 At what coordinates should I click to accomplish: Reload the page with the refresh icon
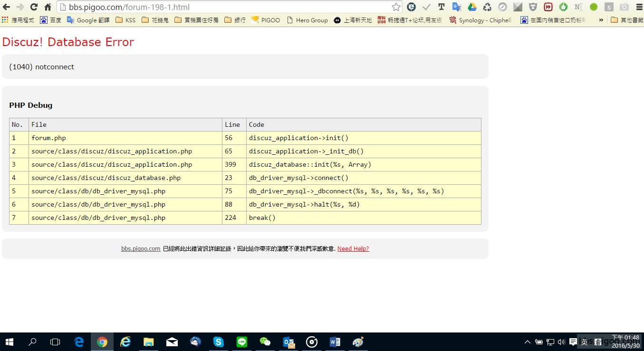coord(34,7)
